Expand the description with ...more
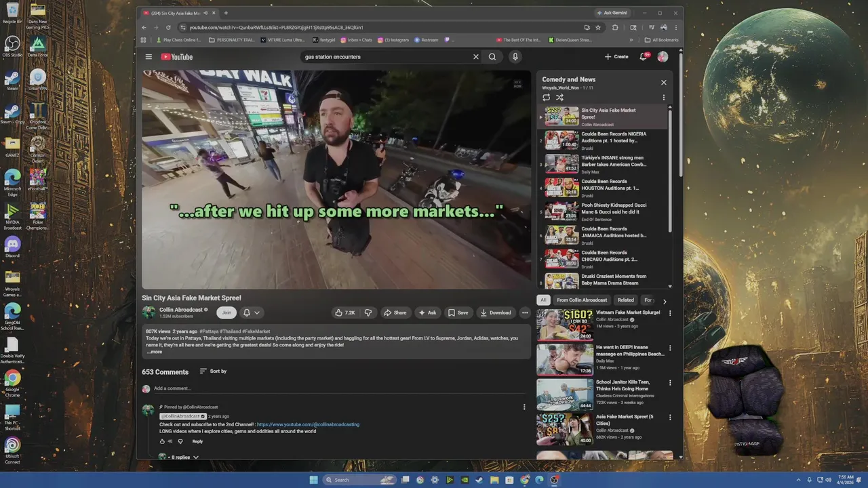Viewport: 868px width, 488px height. pos(154,352)
